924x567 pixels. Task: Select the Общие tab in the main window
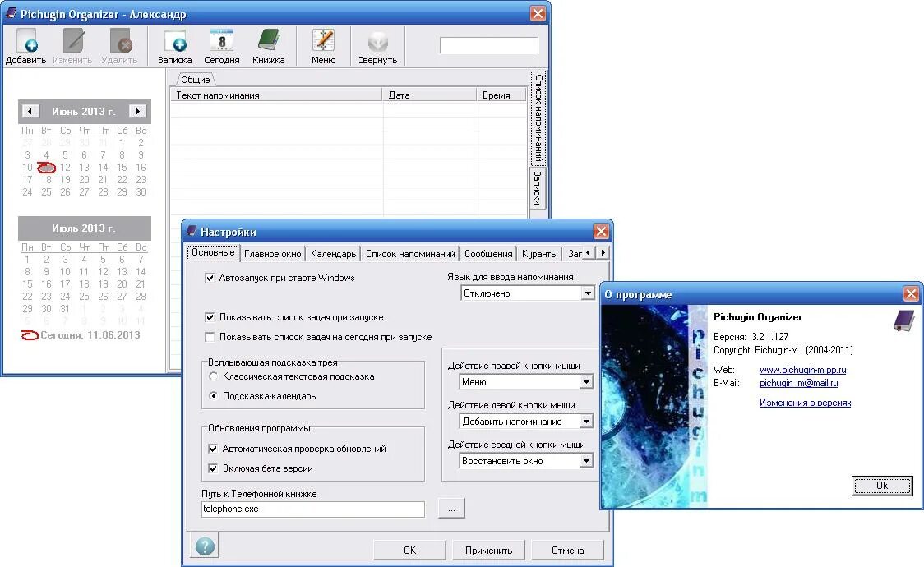(196, 80)
